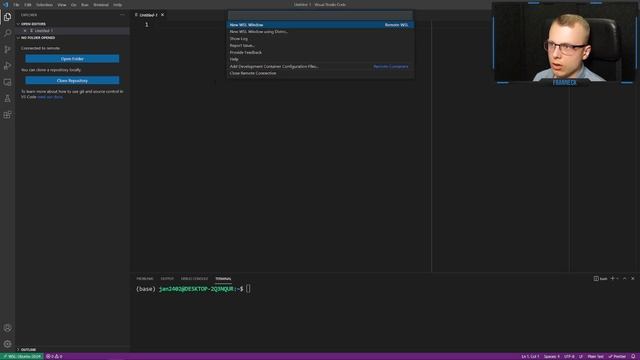Image resolution: width=640 pixels, height=360 pixels.
Task: Select New WSL Window using Distro
Action: 320,32
